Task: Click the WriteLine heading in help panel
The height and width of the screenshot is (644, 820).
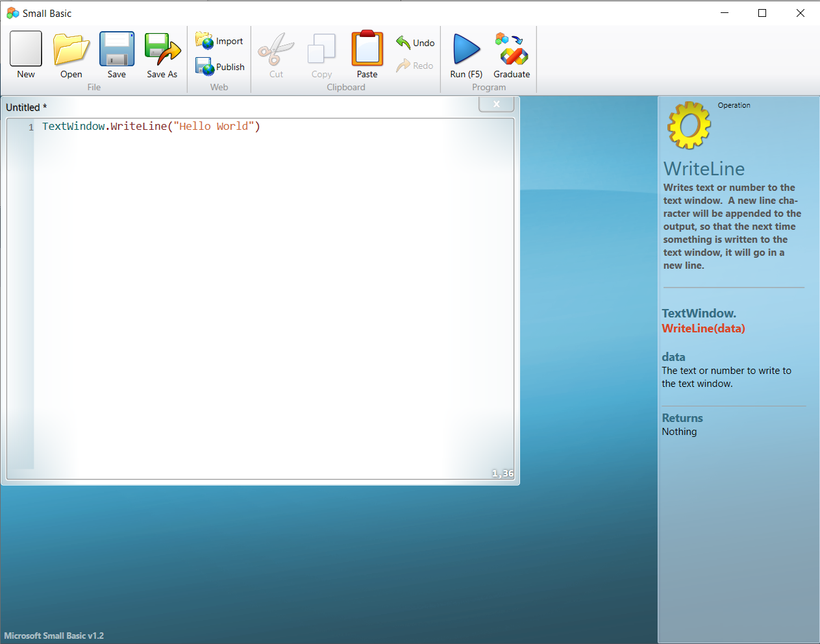Action: (x=704, y=169)
